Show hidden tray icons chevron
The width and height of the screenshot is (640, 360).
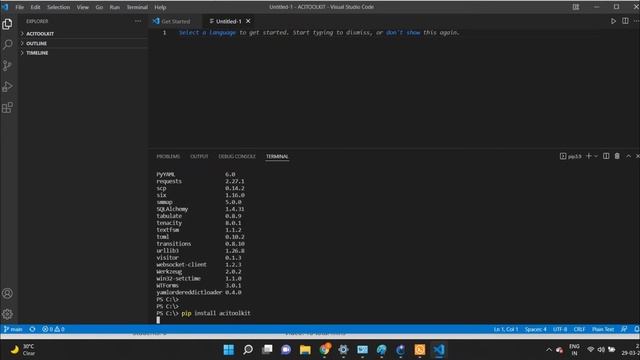(549, 350)
